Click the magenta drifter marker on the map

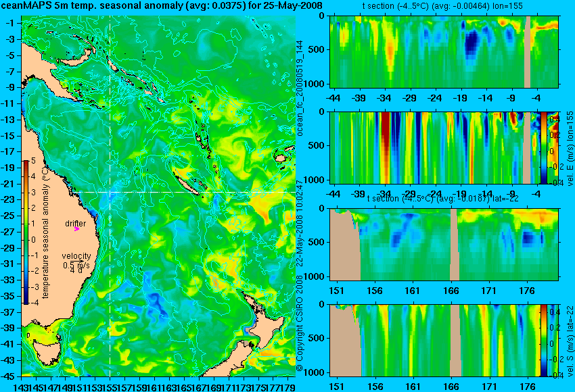click(x=76, y=228)
